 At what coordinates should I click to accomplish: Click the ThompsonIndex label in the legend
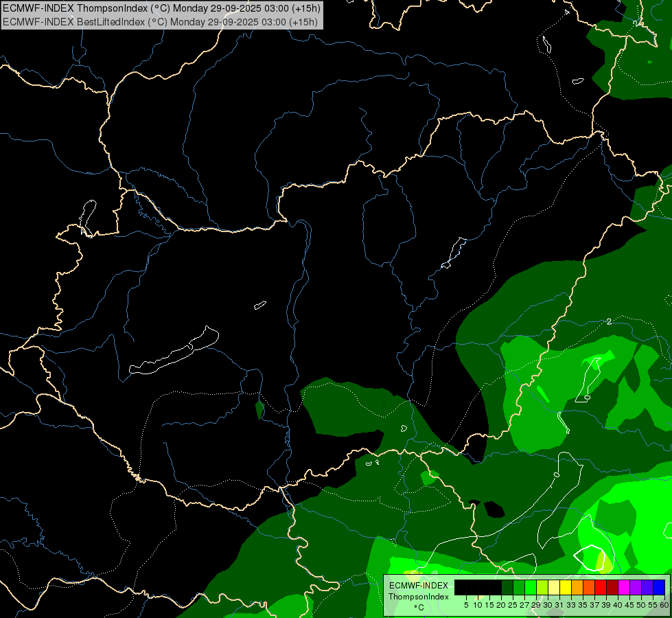(x=419, y=597)
